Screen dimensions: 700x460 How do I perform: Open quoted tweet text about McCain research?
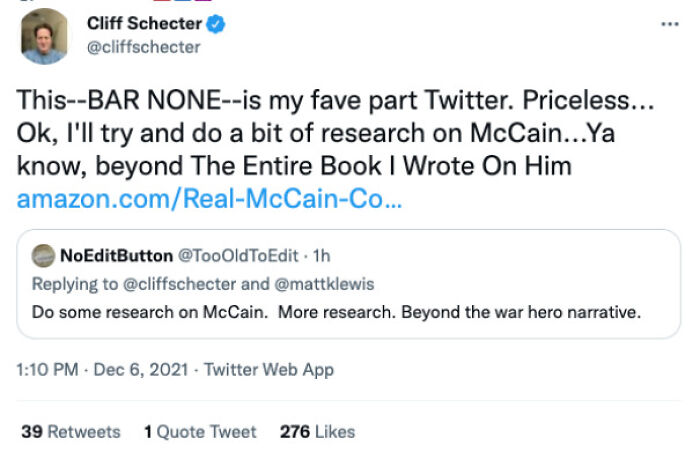(x=336, y=310)
